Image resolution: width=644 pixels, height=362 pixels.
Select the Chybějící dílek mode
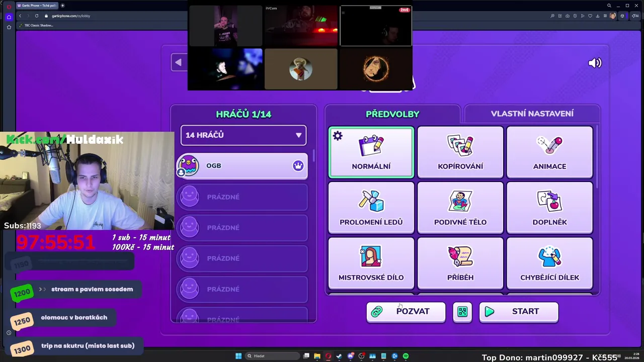click(549, 263)
